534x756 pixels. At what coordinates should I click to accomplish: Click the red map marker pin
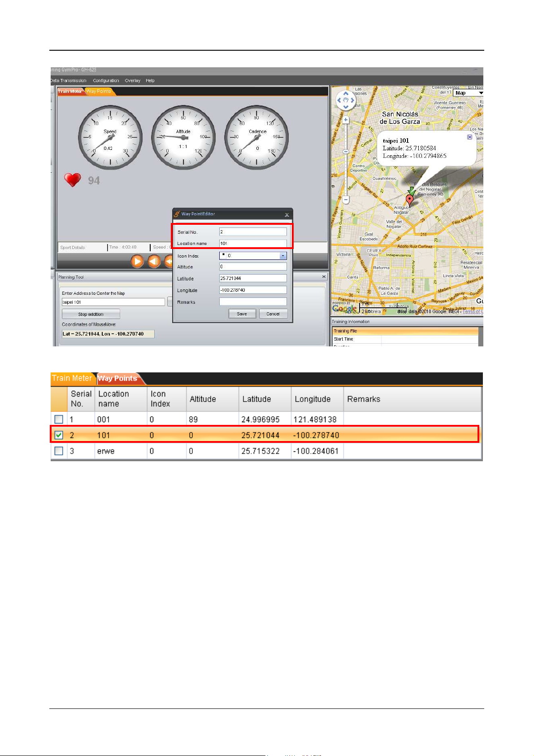(x=409, y=200)
